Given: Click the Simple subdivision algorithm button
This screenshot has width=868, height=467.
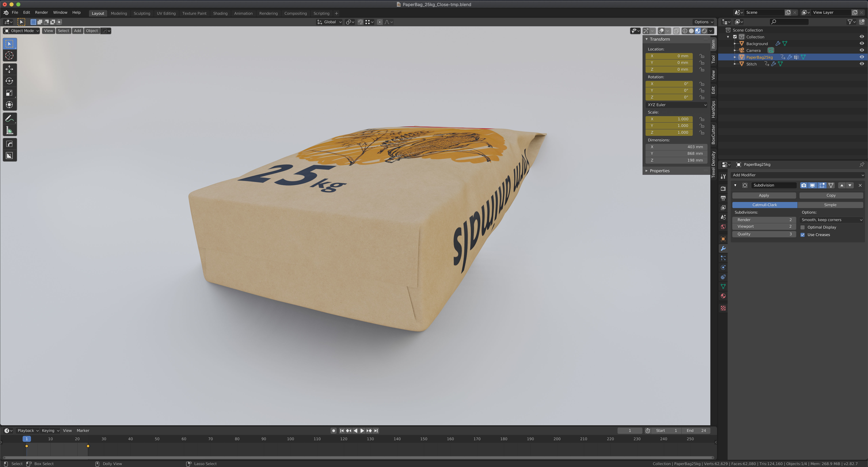Looking at the screenshot, I should (x=830, y=205).
